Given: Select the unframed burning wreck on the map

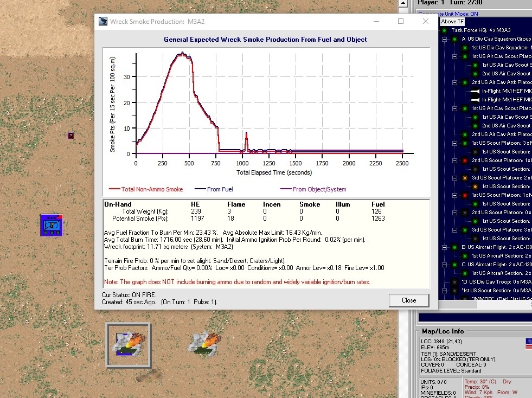Looking at the screenshot, I should 206,344.
